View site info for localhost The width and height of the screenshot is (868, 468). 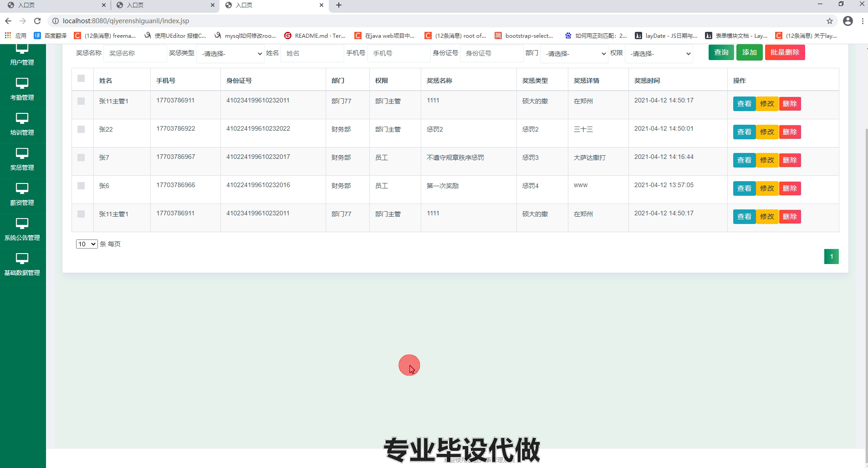click(x=55, y=21)
